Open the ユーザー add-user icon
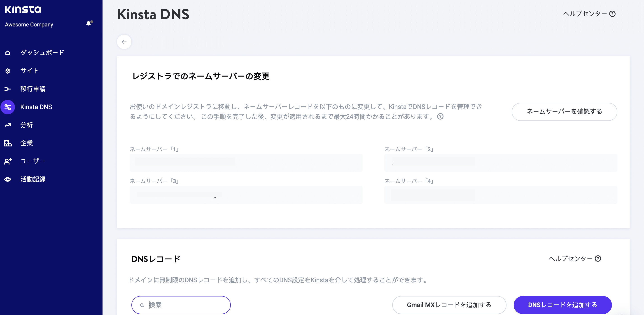 tap(7, 161)
